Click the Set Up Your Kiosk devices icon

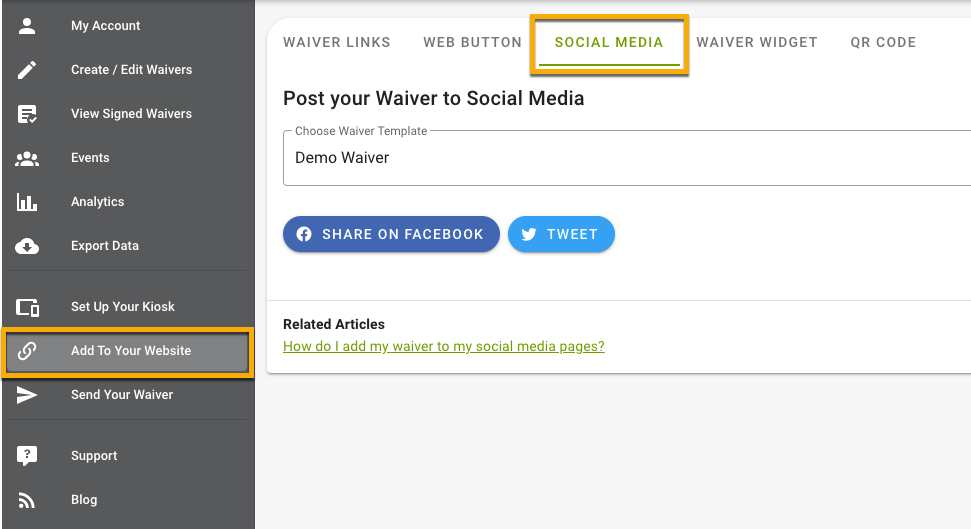pos(27,307)
